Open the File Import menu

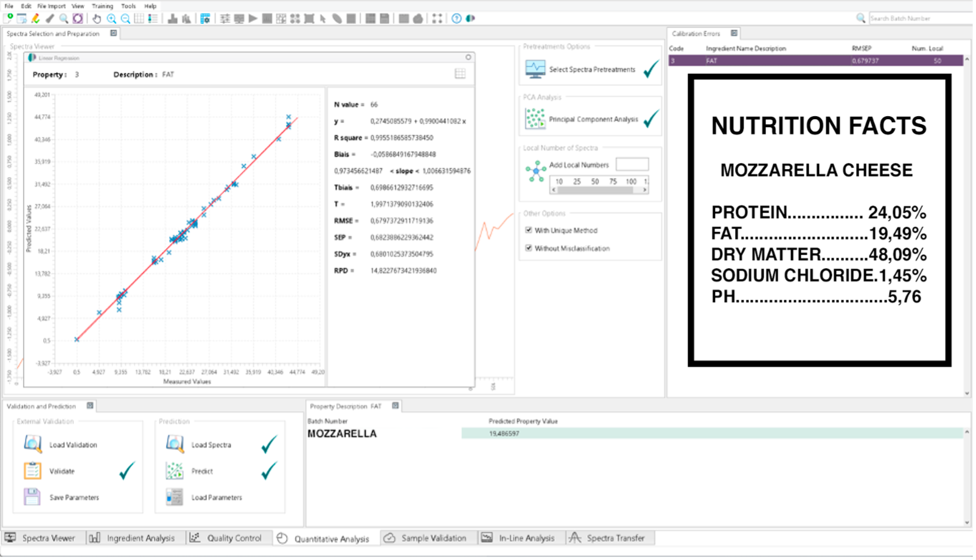pos(52,6)
